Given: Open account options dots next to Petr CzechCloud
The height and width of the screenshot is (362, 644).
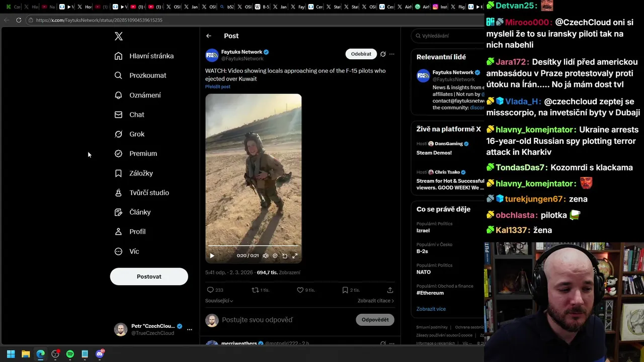Looking at the screenshot, I should tap(189, 330).
